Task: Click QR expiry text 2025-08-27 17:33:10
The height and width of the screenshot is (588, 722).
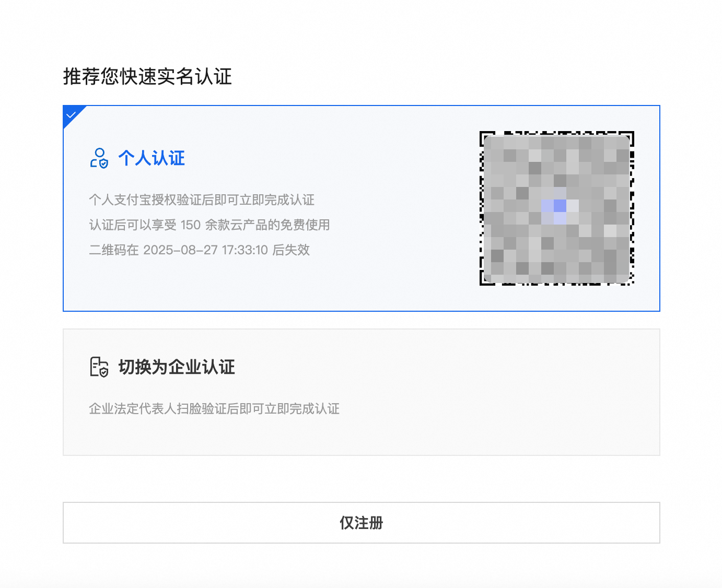Action: coord(200,250)
